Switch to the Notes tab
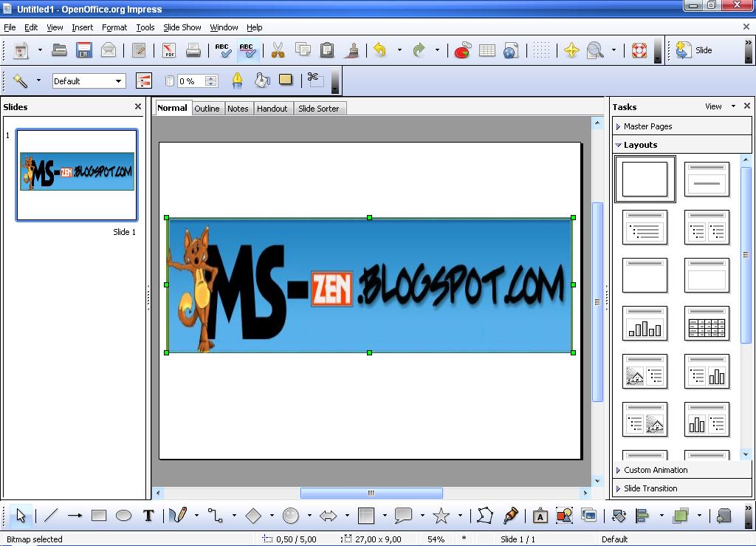 [x=238, y=109]
